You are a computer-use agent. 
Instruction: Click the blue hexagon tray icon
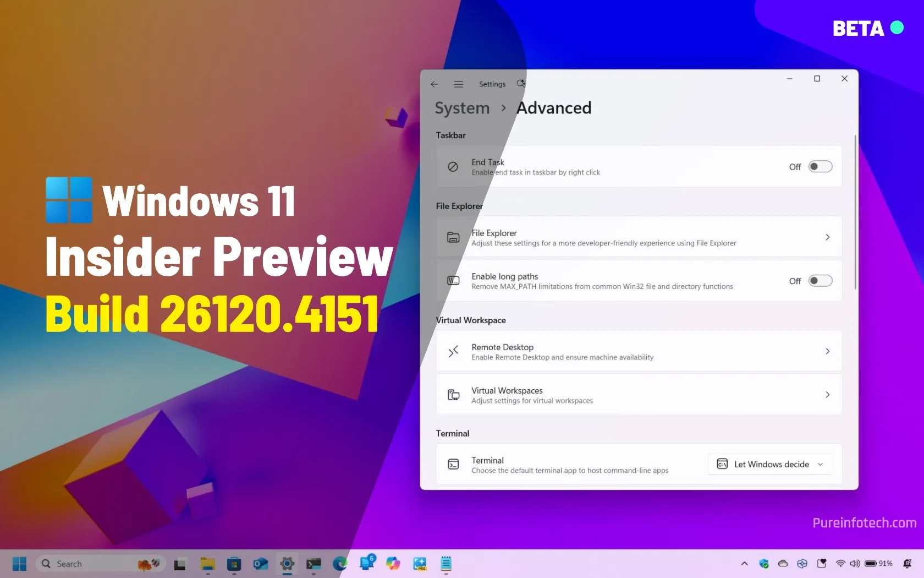pos(802,564)
